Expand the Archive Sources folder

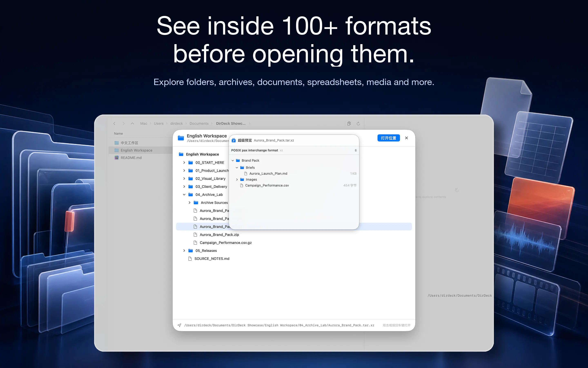coord(189,202)
